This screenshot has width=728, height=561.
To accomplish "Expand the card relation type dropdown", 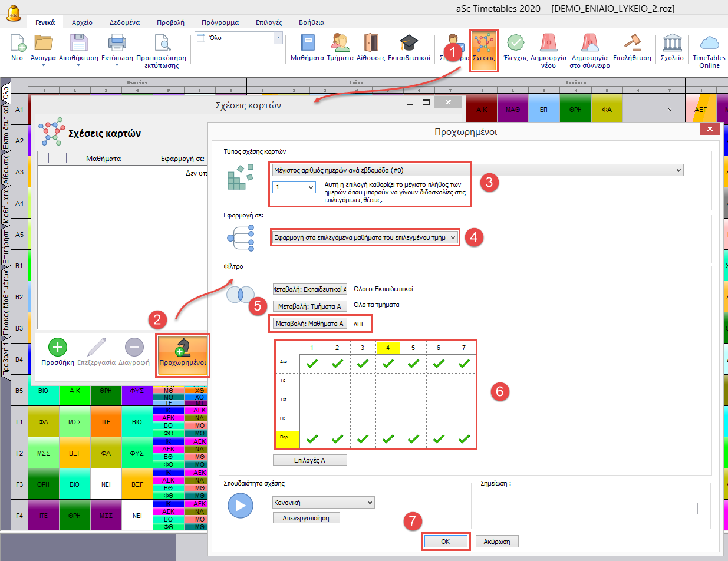I will pos(477,170).
